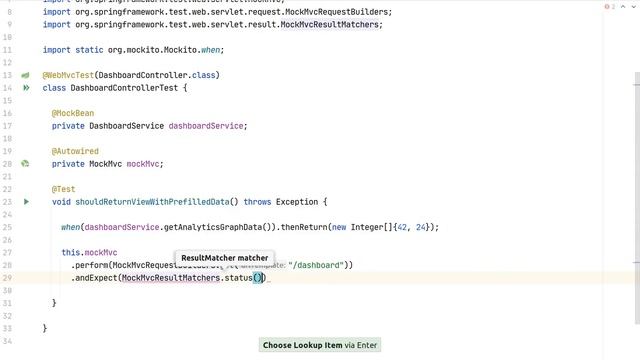Click the andExpect method call
The image size is (640, 360).
coord(97,278)
